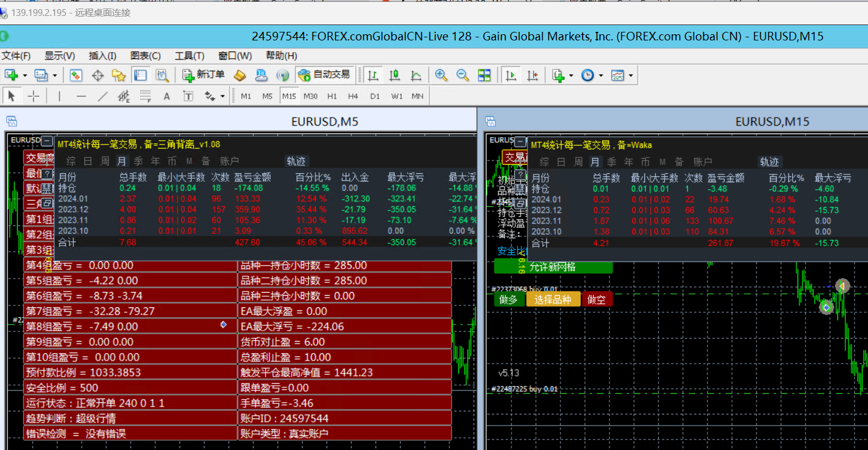Select the Text Label tool
Image resolution: width=868 pixels, height=450 pixels.
188,96
